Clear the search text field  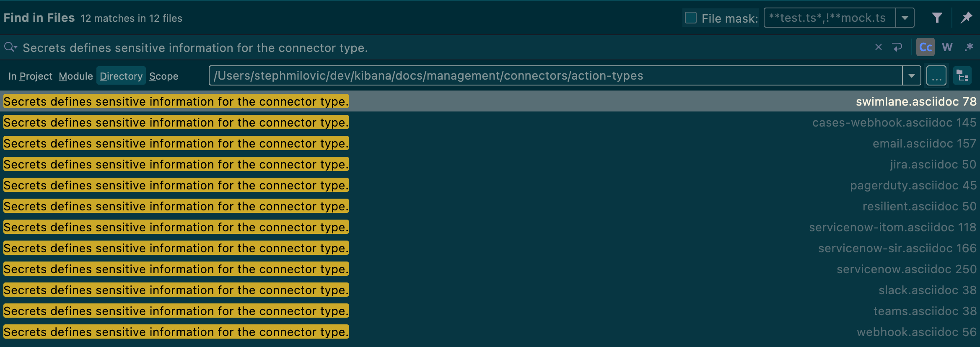[x=879, y=47]
